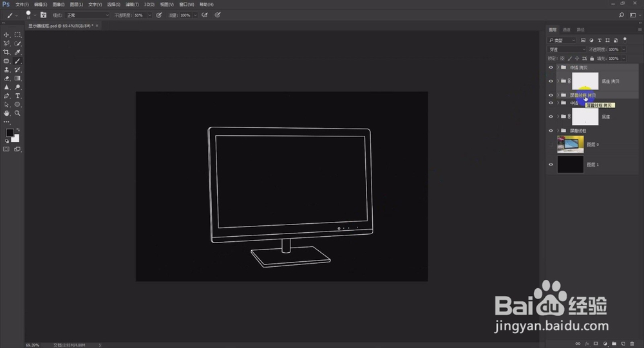The width and height of the screenshot is (644, 348).
Task: Open the 图像(I) menu
Action: tap(59, 5)
